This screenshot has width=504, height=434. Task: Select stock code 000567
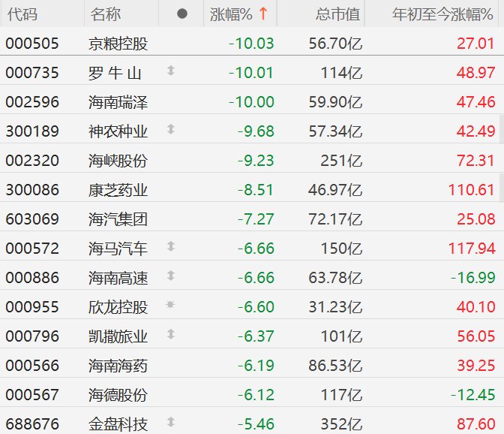tap(32, 395)
